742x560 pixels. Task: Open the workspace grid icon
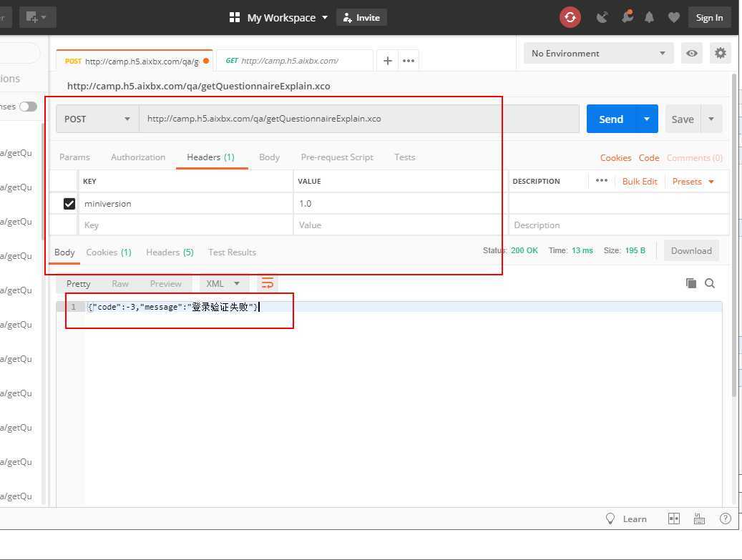(x=234, y=17)
